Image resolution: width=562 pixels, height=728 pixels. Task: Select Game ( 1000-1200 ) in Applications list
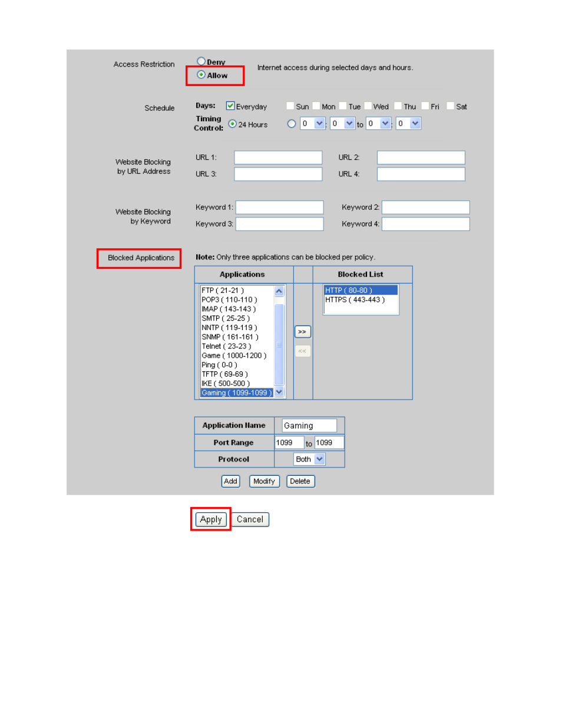tap(237, 355)
